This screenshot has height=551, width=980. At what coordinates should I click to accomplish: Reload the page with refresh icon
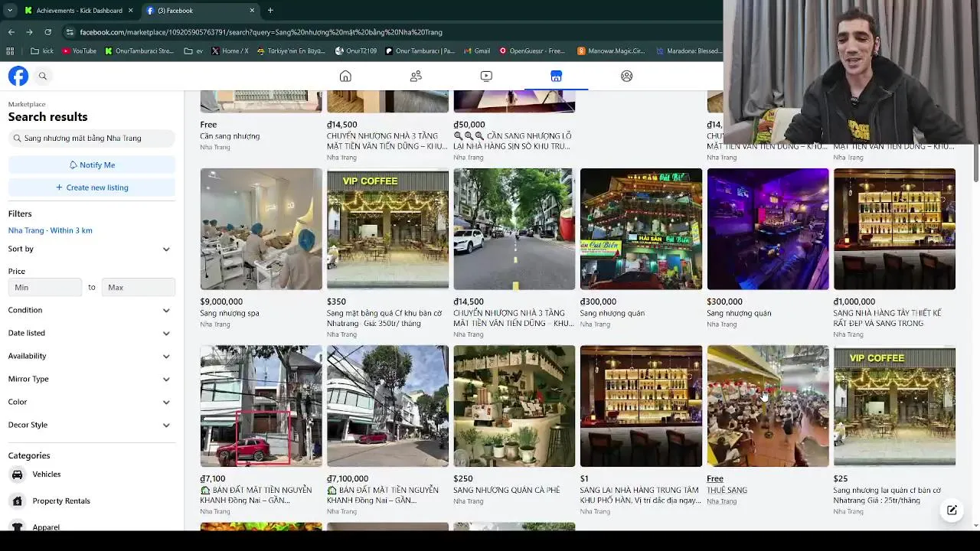pos(47,32)
